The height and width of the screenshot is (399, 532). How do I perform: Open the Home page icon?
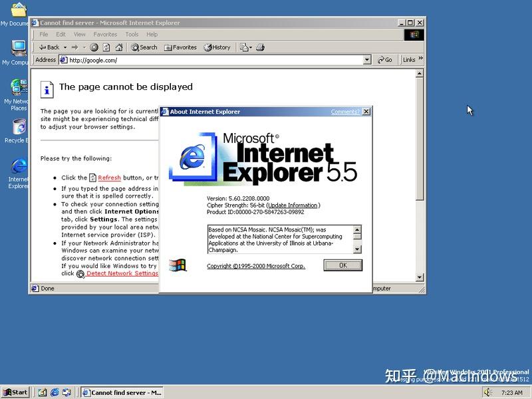pos(118,47)
